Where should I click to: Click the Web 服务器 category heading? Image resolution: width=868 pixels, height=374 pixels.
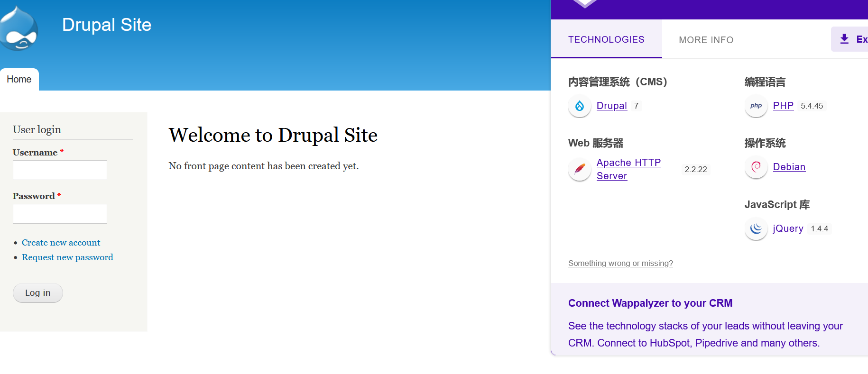pos(596,143)
